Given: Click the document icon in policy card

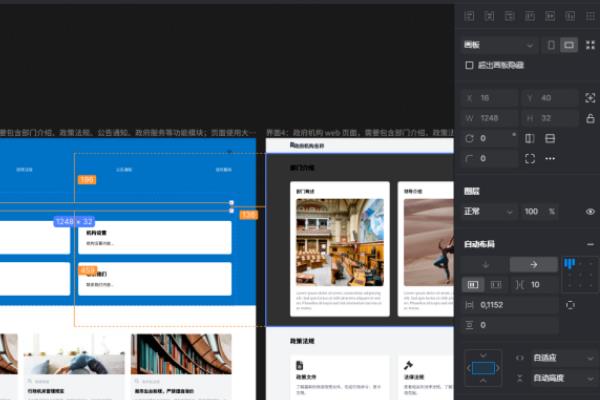Looking at the screenshot, I should pos(300,365).
